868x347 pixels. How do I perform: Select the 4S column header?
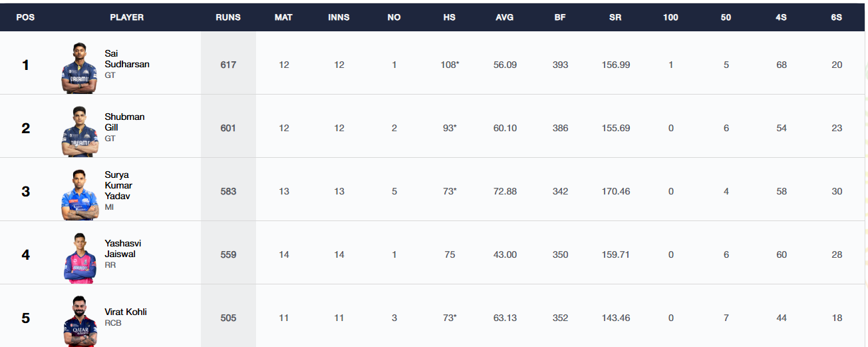[782, 17]
